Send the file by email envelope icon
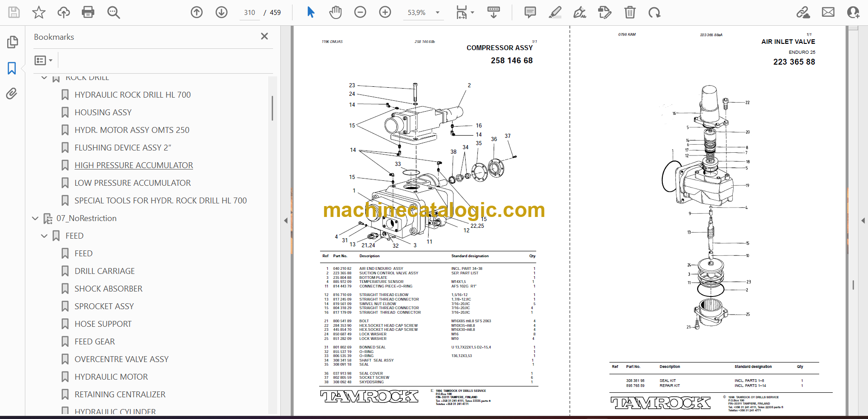The image size is (868, 419). [x=828, y=12]
